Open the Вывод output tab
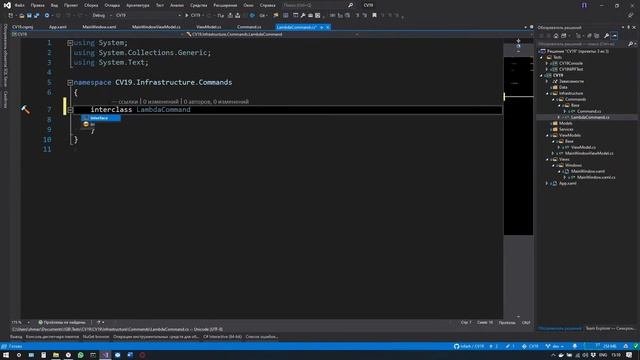This screenshot has height=360, width=640. pyautogui.click(x=16, y=337)
